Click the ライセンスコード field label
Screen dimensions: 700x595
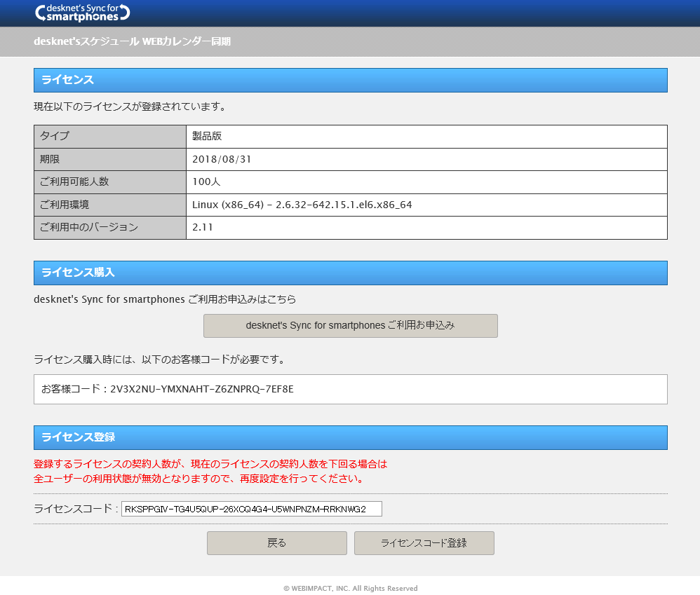tap(76, 509)
